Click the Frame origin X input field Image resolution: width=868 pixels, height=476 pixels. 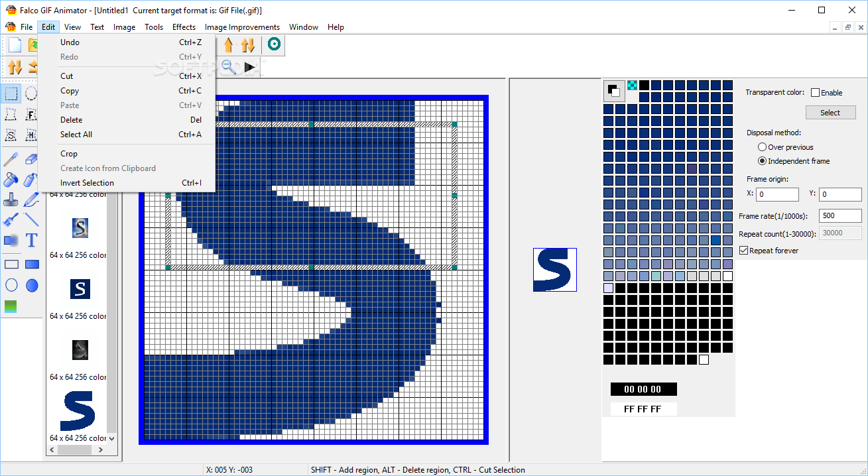(777, 194)
